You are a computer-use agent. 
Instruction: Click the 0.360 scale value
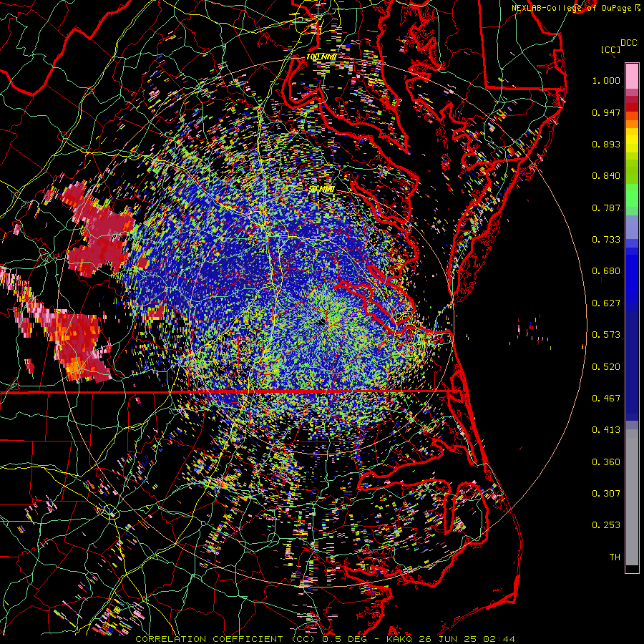coord(606,462)
